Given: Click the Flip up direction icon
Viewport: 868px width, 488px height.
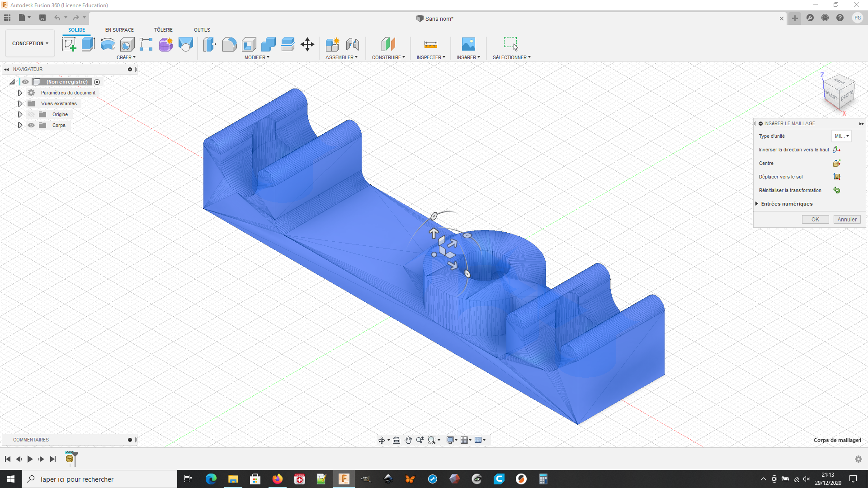Looking at the screenshot, I should point(836,150).
